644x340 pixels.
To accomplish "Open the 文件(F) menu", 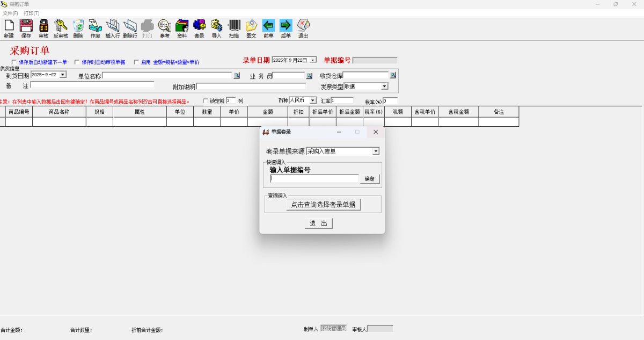I will 9,13.
